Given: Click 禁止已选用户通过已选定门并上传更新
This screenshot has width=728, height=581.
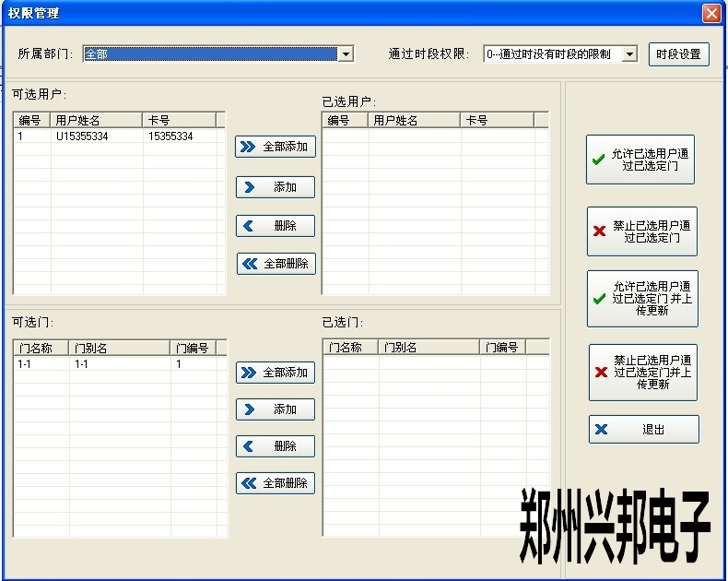Looking at the screenshot, I should point(642,373).
